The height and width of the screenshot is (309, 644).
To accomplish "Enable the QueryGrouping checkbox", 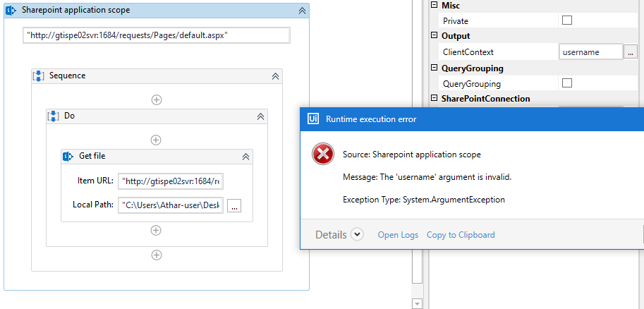I will [x=567, y=84].
